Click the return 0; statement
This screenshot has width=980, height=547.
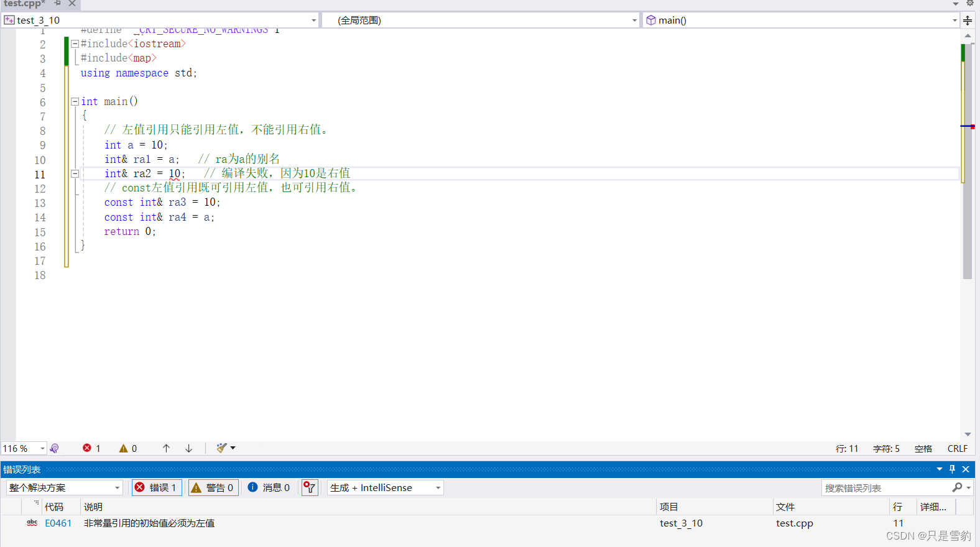tap(130, 232)
